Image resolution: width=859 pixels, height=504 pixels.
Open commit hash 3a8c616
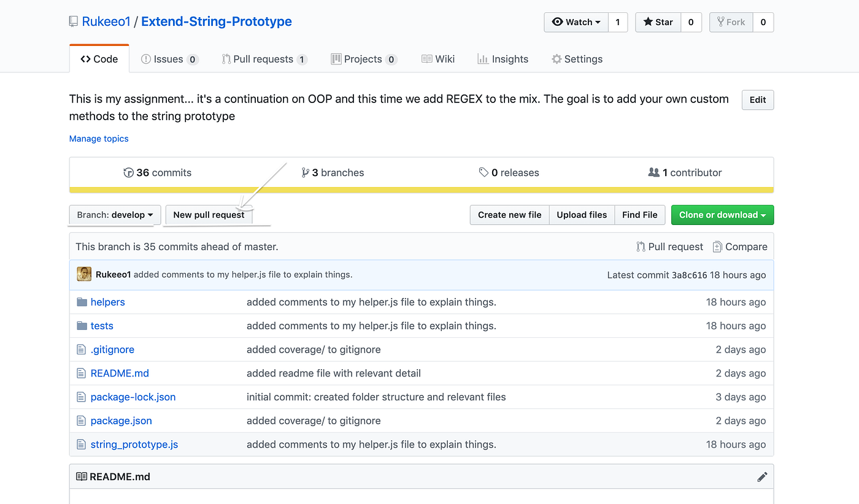[689, 275]
